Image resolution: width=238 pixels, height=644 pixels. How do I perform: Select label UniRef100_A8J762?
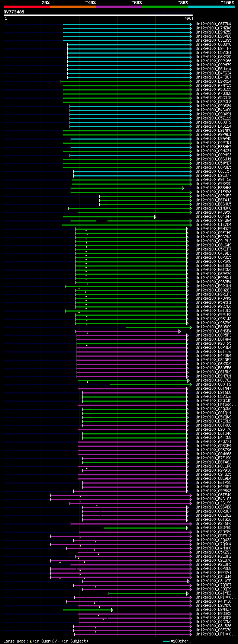click(x=213, y=380)
